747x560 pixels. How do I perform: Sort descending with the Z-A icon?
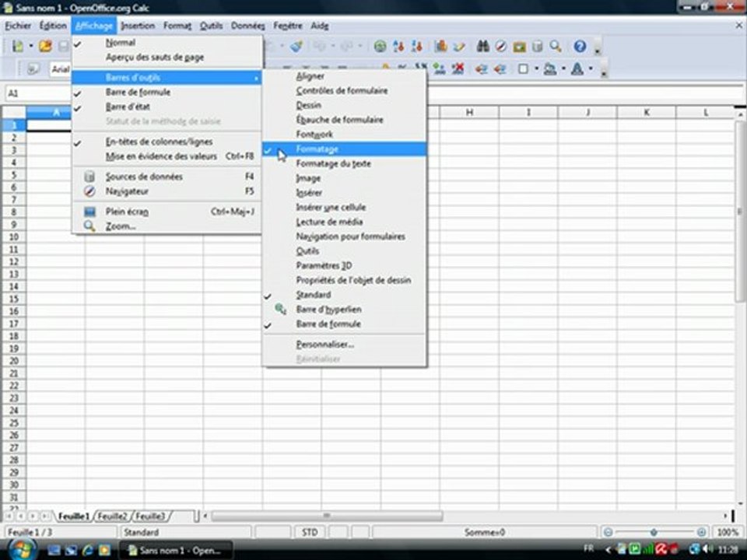pyautogui.click(x=417, y=46)
